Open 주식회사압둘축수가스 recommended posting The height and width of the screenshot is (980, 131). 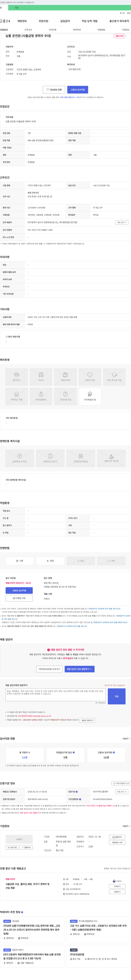(x=98, y=928)
